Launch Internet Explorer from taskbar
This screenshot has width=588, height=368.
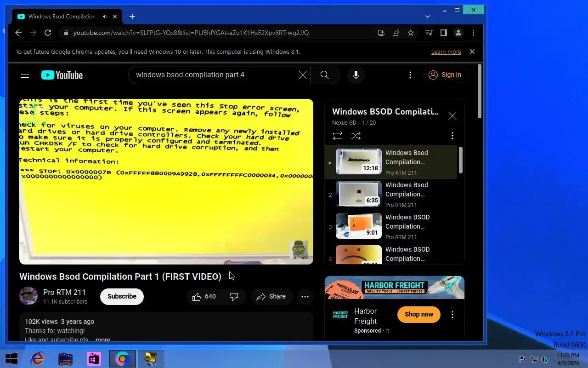(x=38, y=359)
